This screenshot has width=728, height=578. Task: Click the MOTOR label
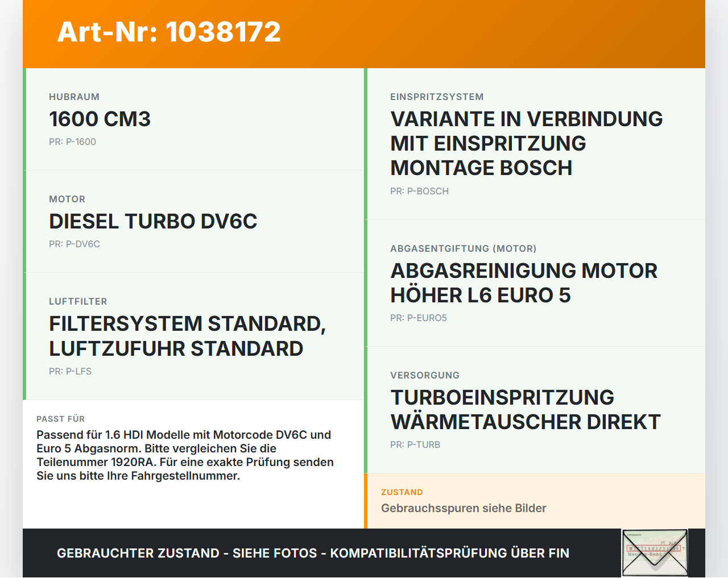pyautogui.click(x=67, y=199)
